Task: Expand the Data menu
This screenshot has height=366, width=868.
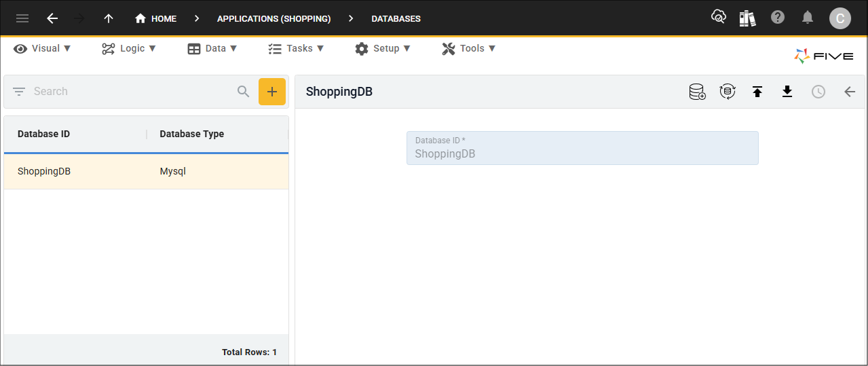Action: coord(212,48)
